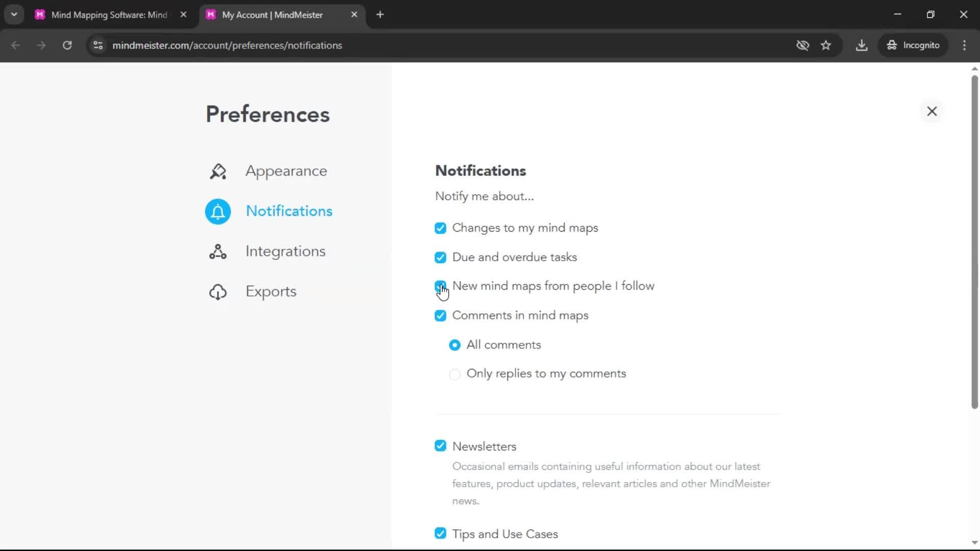This screenshot has height=551, width=980.
Task: Click the scrollbar up arrow
Action: (974, 68)
